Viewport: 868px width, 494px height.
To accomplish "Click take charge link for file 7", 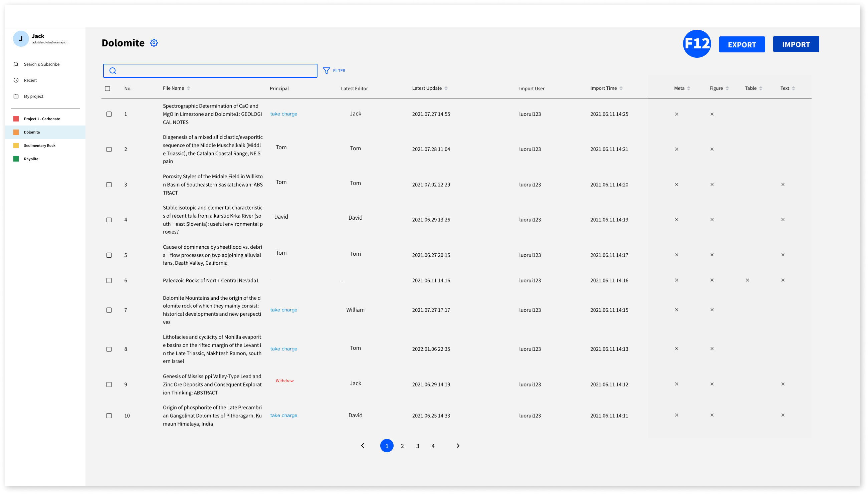I will (x=283, y=310).
